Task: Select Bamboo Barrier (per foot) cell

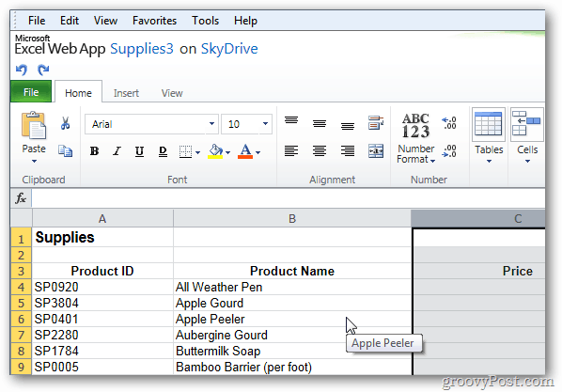Action: click(x=292, y=367)
